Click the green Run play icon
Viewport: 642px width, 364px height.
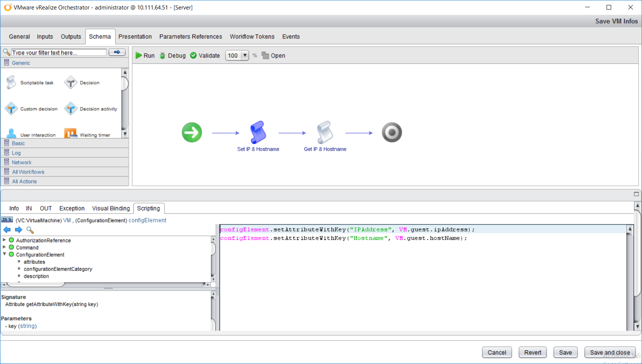(139, 56)
